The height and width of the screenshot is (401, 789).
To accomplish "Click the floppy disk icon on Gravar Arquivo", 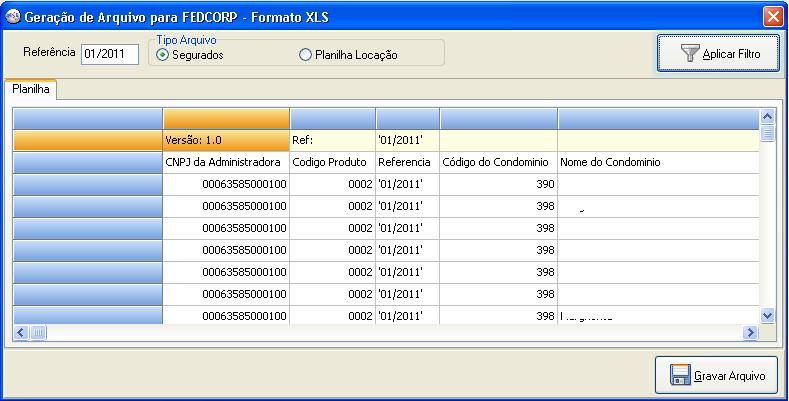I will click(680, 376).
